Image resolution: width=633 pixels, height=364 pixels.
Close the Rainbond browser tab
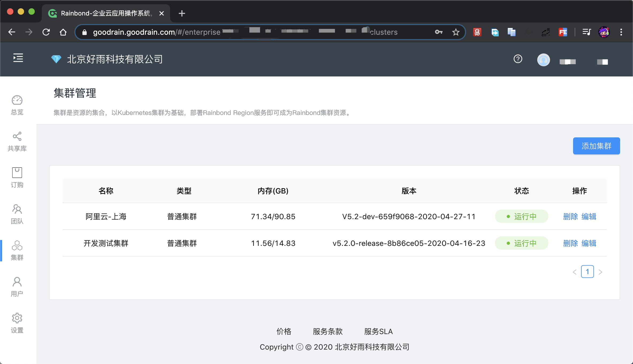click(162, 13)
